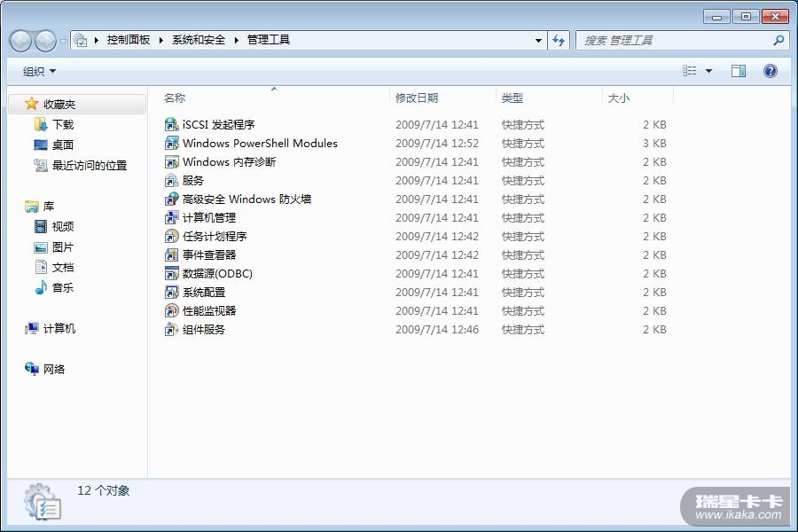
Task: Click the 12 个对象 status text
Action: coord(104,490)
